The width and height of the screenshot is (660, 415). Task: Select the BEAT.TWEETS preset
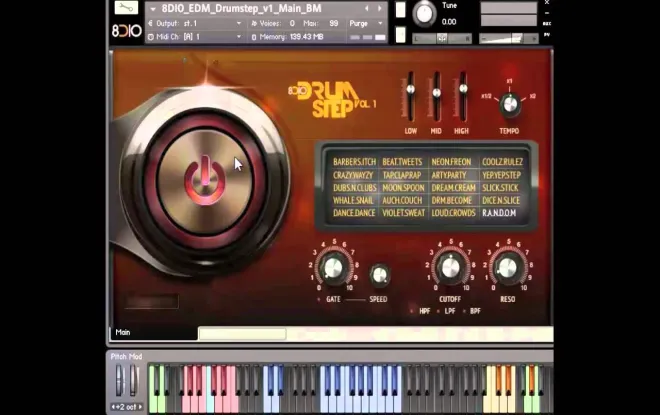(x=402, y=162)
